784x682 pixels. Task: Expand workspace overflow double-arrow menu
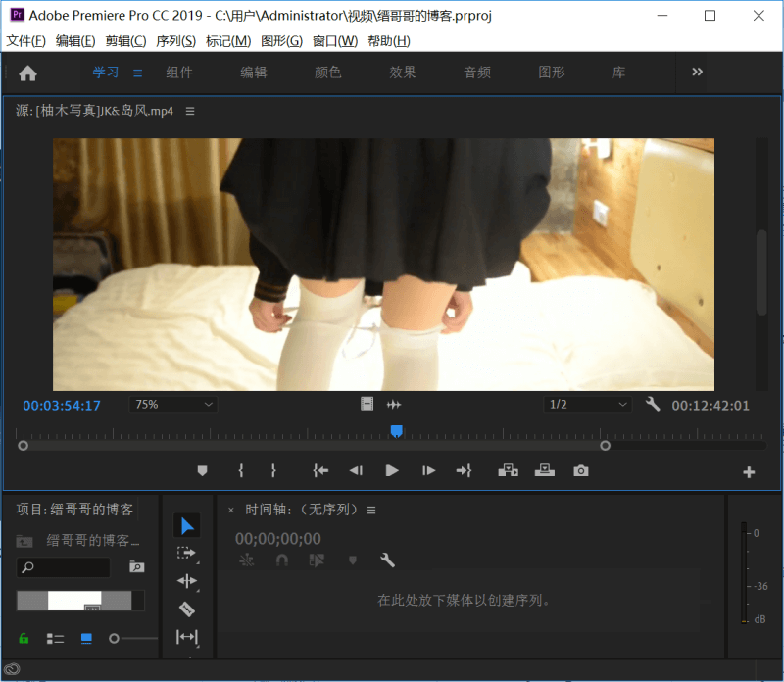tap(698, 72)
